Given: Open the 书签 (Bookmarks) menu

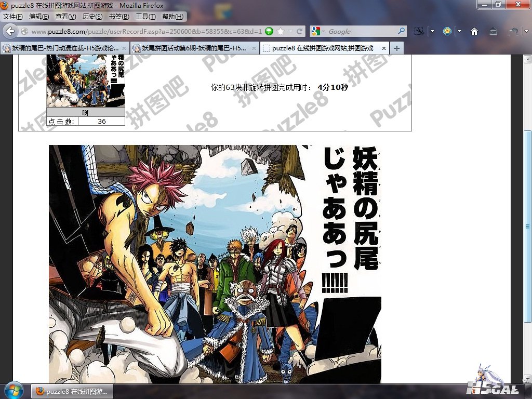Looking at the screenshot, I should point(119,17).
